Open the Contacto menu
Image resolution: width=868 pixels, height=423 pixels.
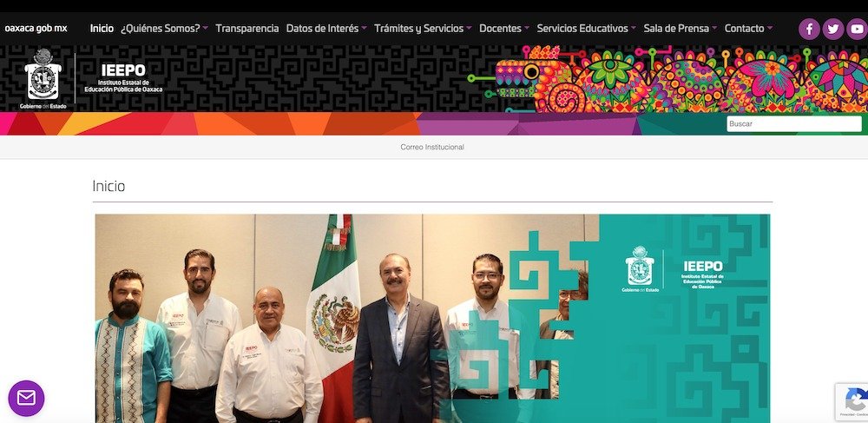tap(748, 29)
